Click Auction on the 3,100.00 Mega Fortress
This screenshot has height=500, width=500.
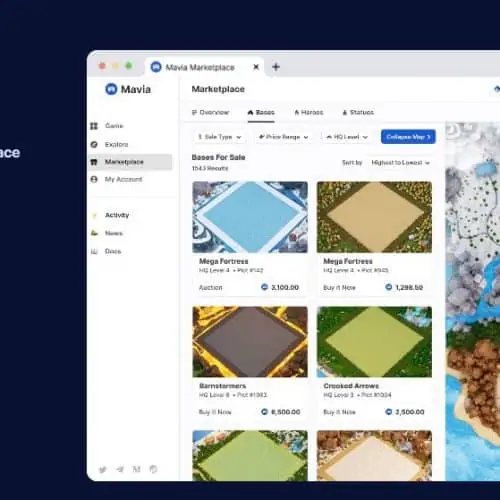click(x=211, y=287)
